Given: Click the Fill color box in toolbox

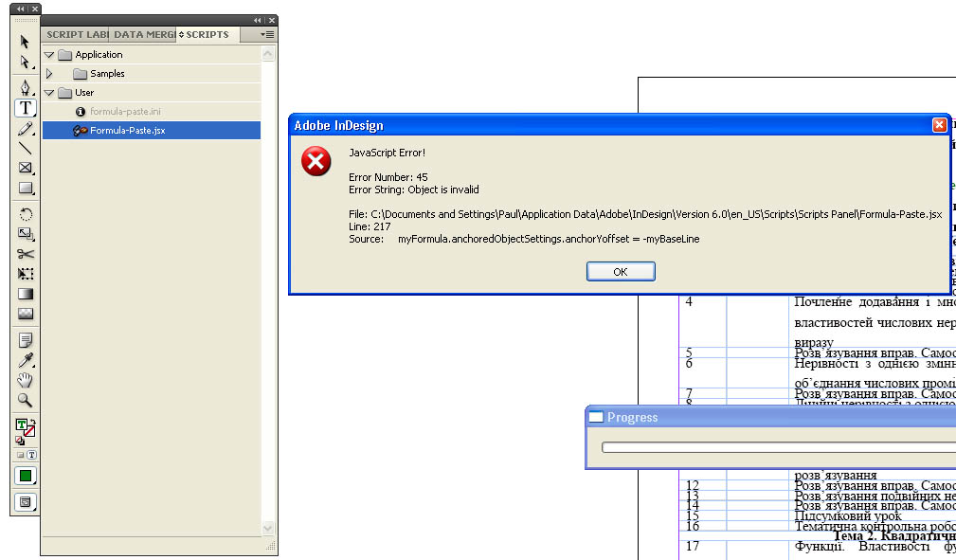Looking at the screenshot, I should click(x=21, y=424).
